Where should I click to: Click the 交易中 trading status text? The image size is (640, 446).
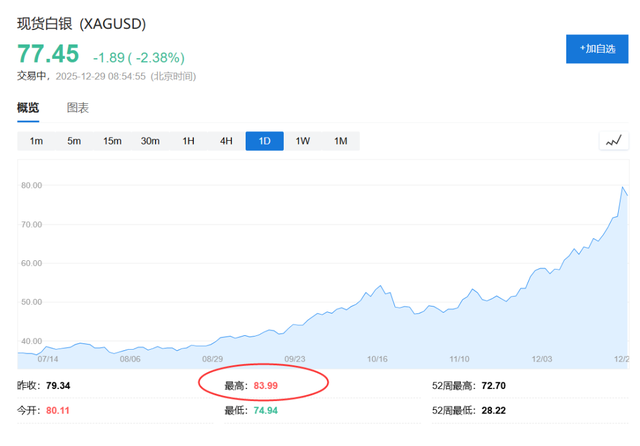tap(31, 76)
